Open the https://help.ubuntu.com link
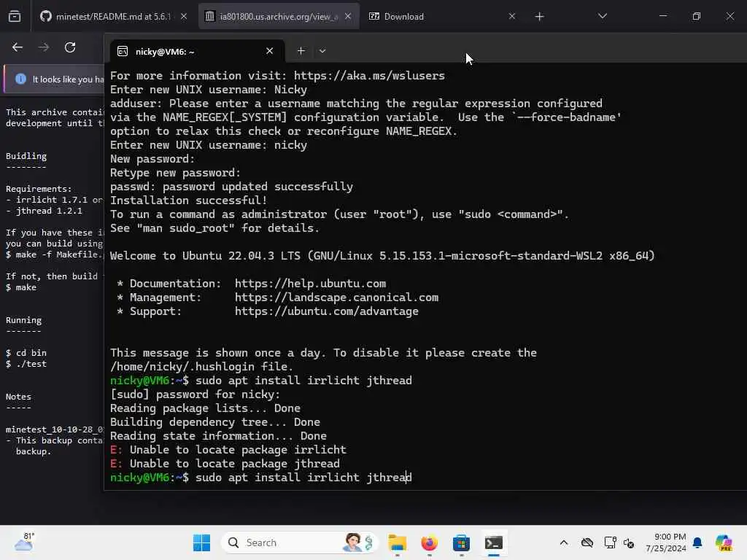The image size is (747, 560). [310, 284]
